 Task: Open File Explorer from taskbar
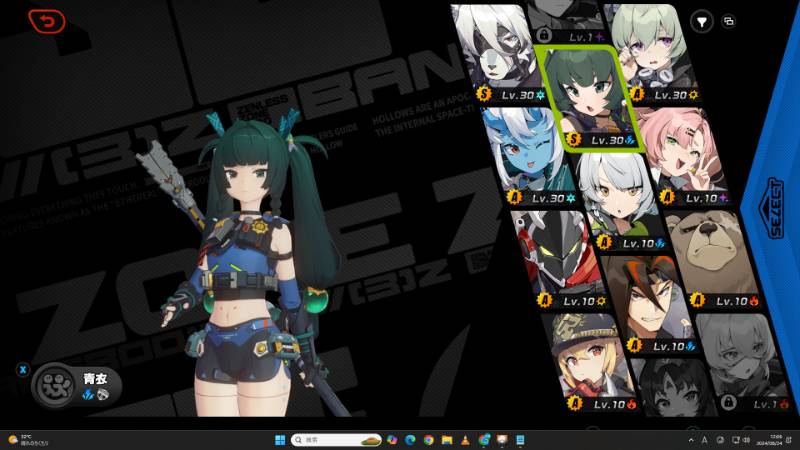pos(447,440)
